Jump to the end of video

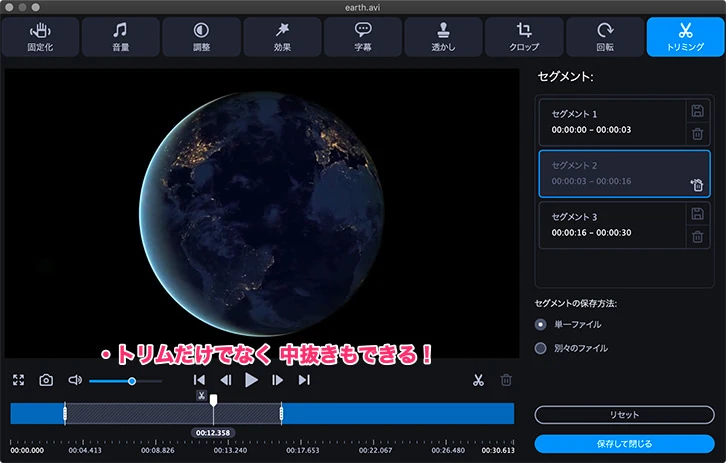(304, 380)
